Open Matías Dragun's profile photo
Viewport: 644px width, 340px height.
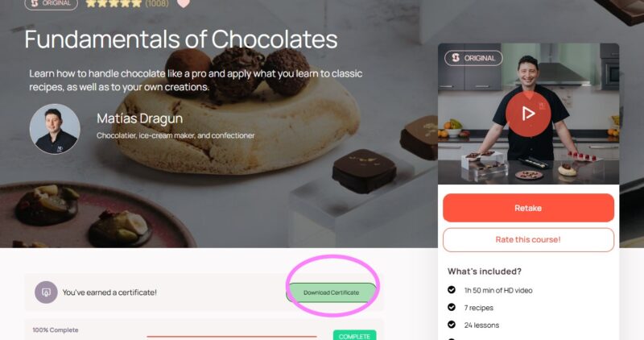(55, 129)
